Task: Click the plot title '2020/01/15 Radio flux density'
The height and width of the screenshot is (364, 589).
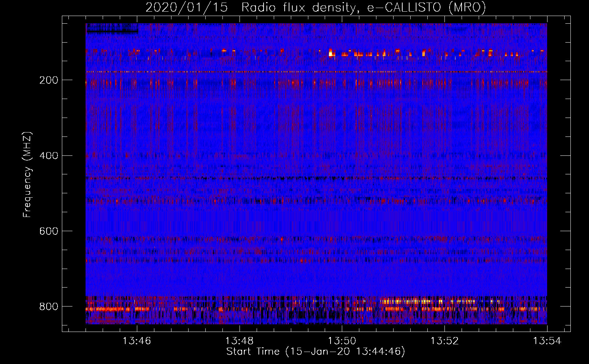Action: (316, 7)
